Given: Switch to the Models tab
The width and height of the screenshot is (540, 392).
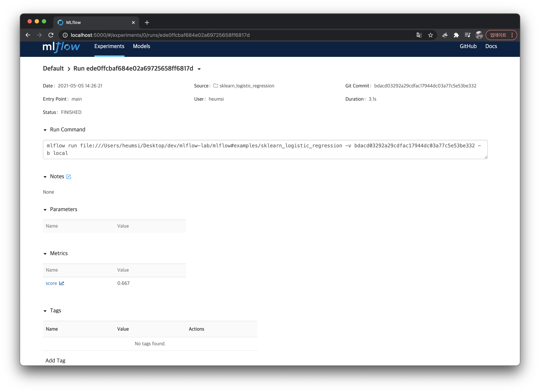Looking at the screenshot, I should pos(141,46).
